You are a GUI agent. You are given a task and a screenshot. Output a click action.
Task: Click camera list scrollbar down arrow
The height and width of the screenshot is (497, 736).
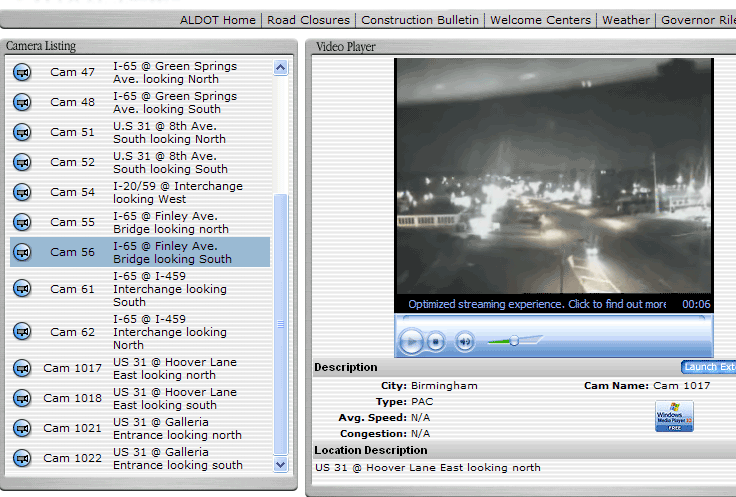pos(281,465)
